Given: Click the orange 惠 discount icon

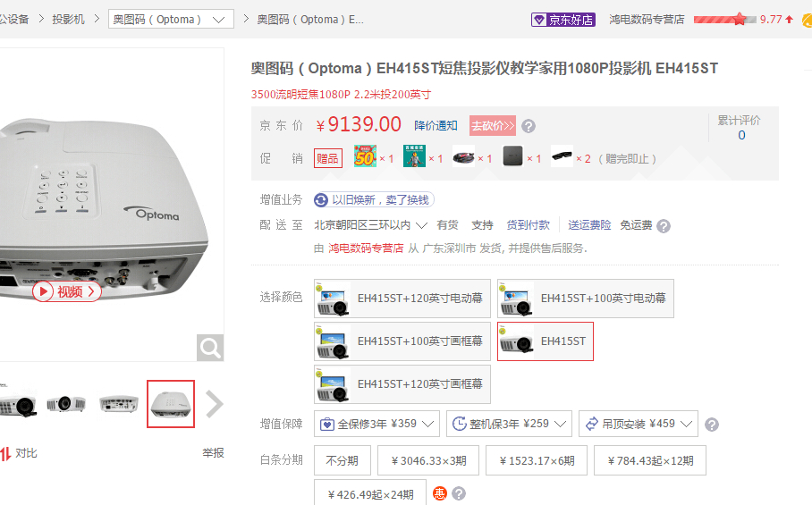Looking at the screenshot, I should 440,493.
